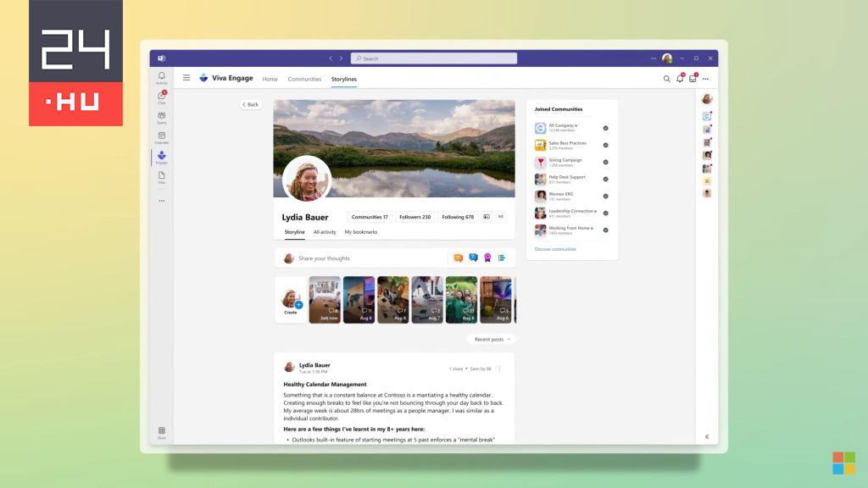The width and height of the screenshot is (868, 488).
Task: Open the Viva Engage search magnifier icon
Action: click(x=666, y=79)
